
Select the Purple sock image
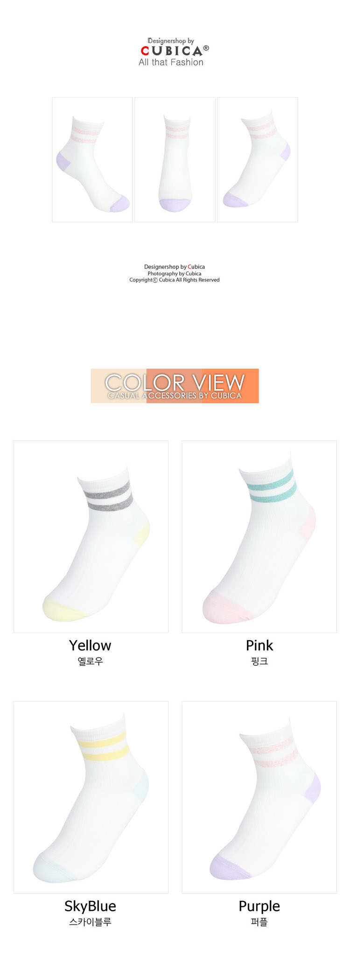point(259,797)
